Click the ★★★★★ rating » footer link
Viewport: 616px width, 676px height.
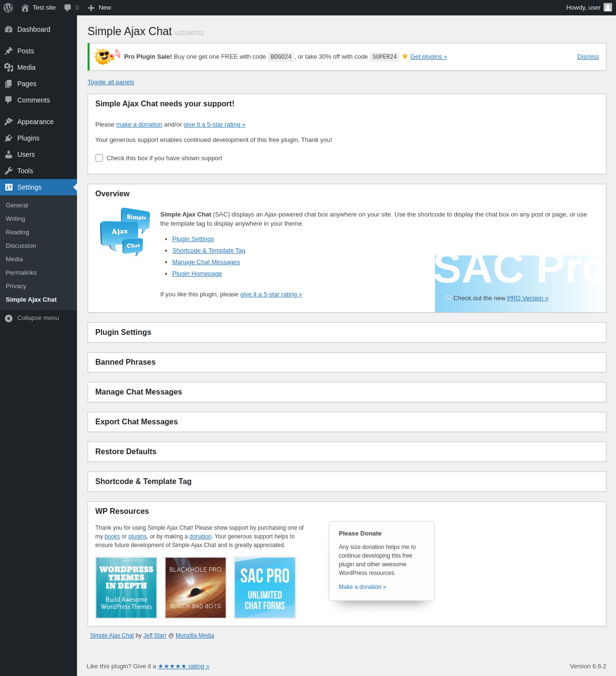[184, 666]
